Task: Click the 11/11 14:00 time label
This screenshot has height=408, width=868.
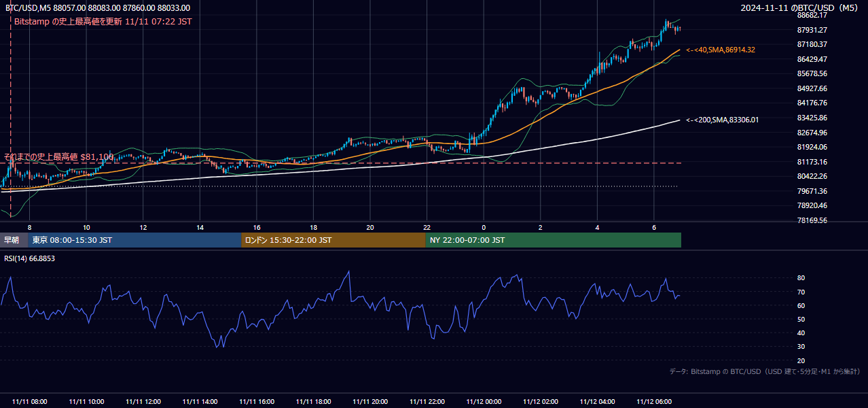Action: [x=200, y=402]
